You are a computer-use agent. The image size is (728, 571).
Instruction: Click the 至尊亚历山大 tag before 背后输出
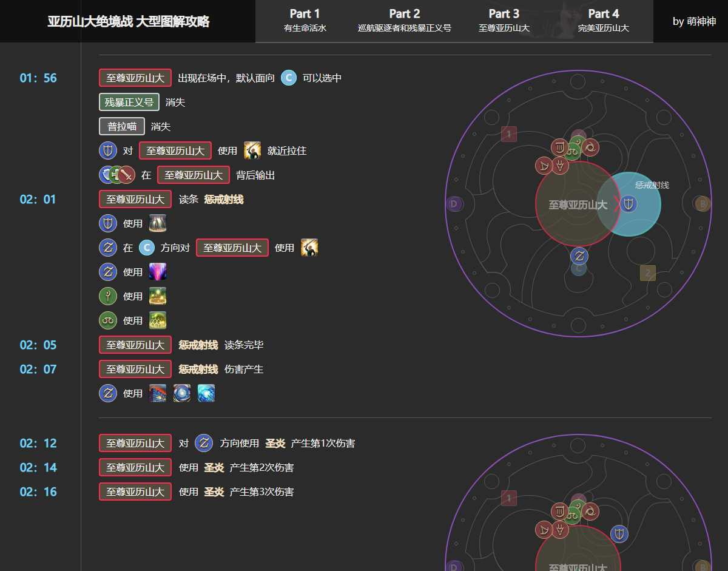[x=194, y=175]
